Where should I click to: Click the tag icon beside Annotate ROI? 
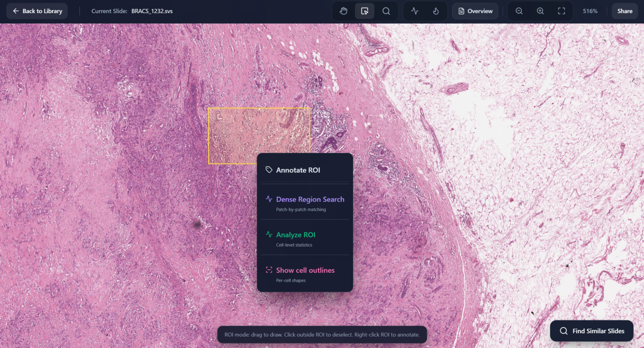[x=269, y=170]
